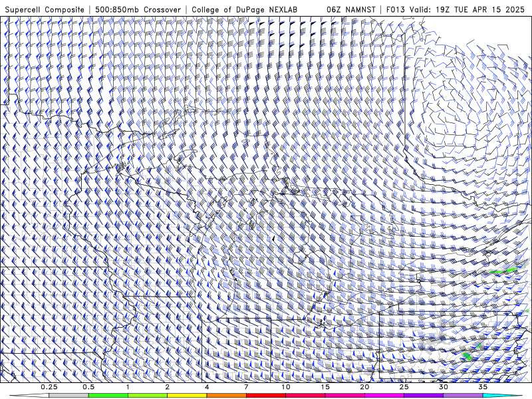Click the legend value 4

click(x=207, y=387)
